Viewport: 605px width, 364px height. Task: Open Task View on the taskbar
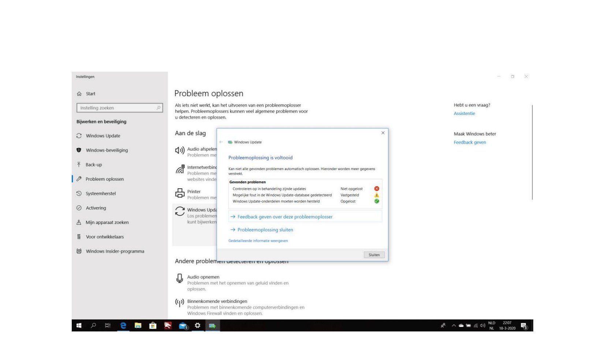click(x=108, y=326)
